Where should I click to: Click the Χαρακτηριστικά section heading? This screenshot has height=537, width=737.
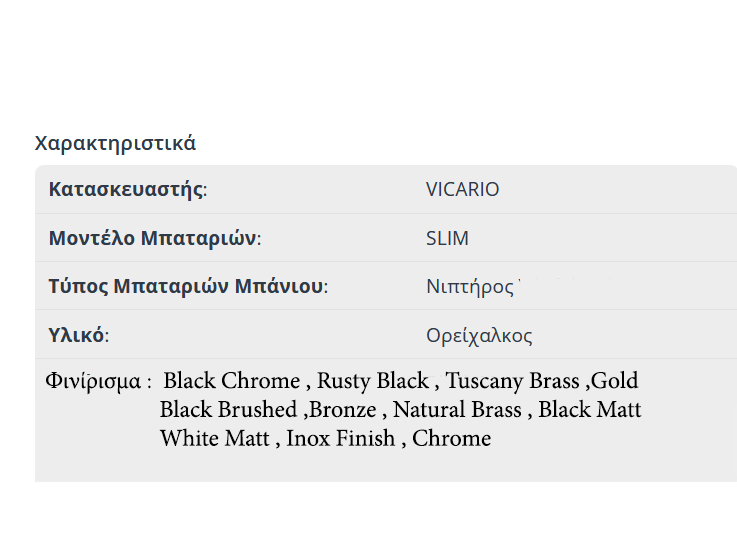(x=115, y=143)
